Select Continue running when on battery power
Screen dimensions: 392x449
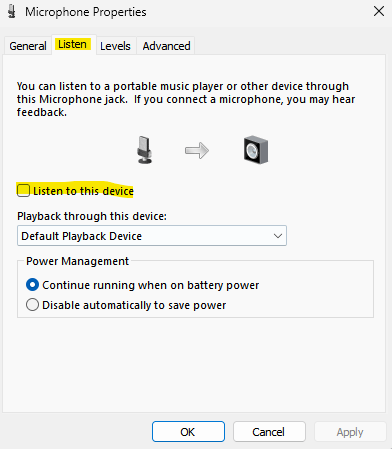coord(32,285)
